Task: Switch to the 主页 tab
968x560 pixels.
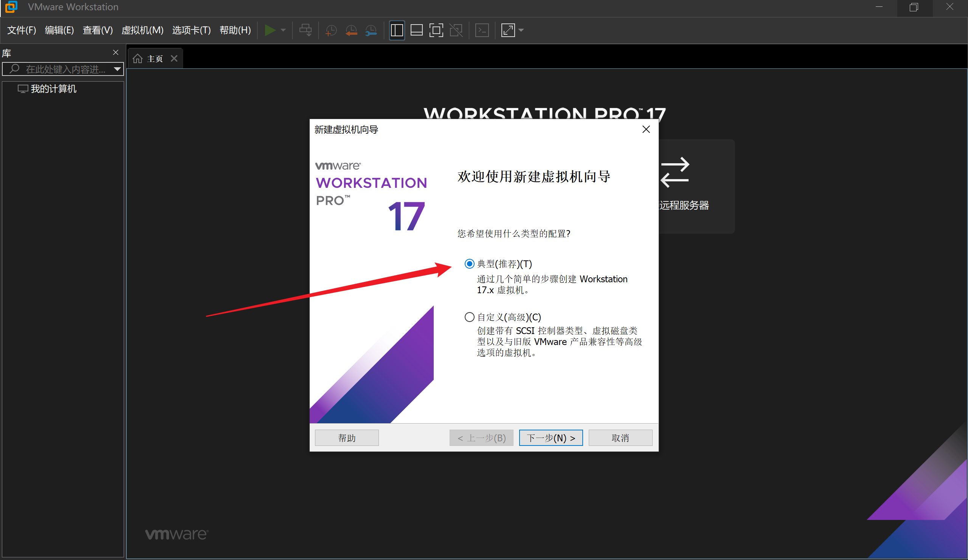Action: tap(155, 59)
